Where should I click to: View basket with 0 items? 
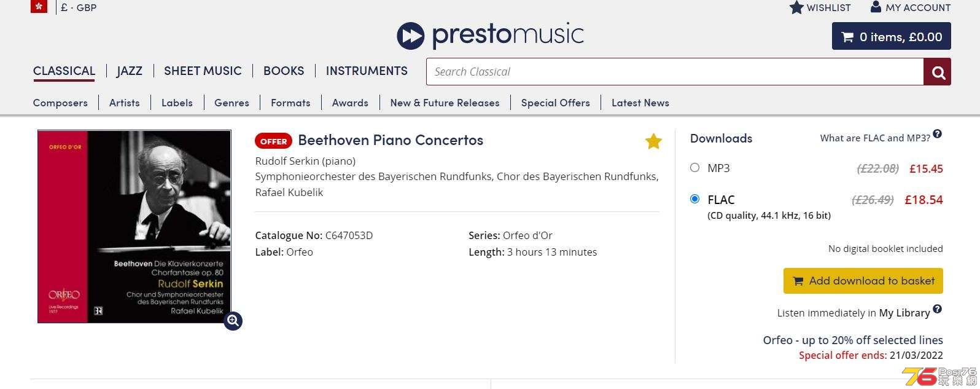coord(891,36)
